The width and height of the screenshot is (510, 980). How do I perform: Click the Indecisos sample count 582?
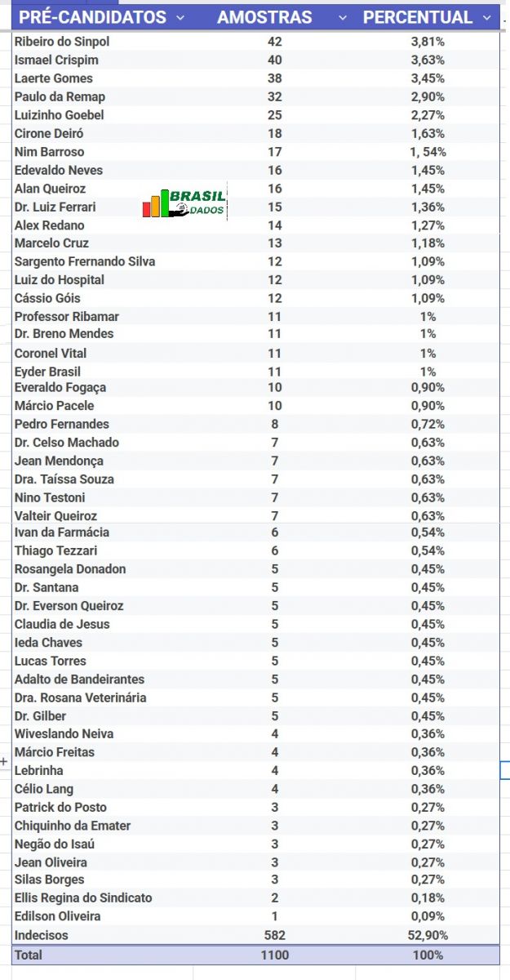point(274,935)
